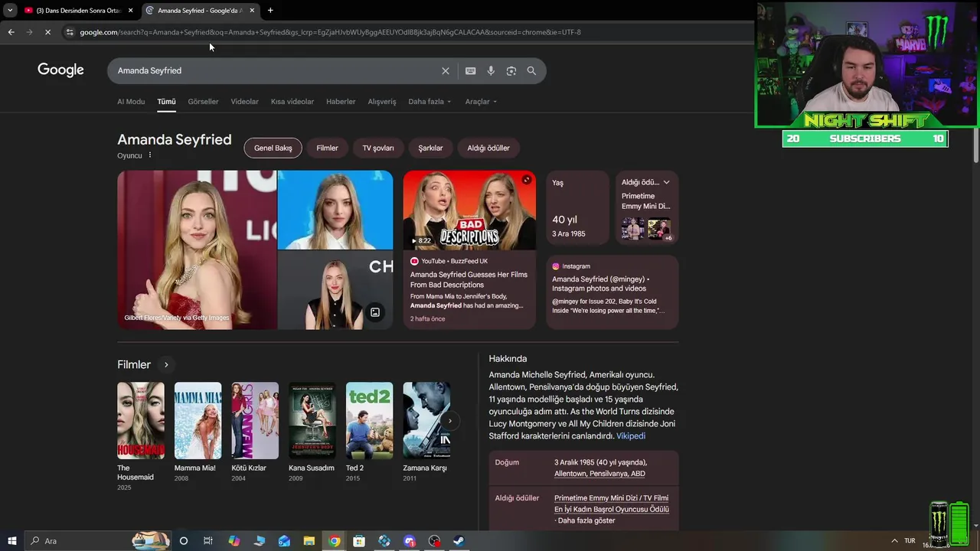This screenshot has width=980, height=551.
Task: Expand the Daha fazla dropdown
Action: tap(430, 101)
